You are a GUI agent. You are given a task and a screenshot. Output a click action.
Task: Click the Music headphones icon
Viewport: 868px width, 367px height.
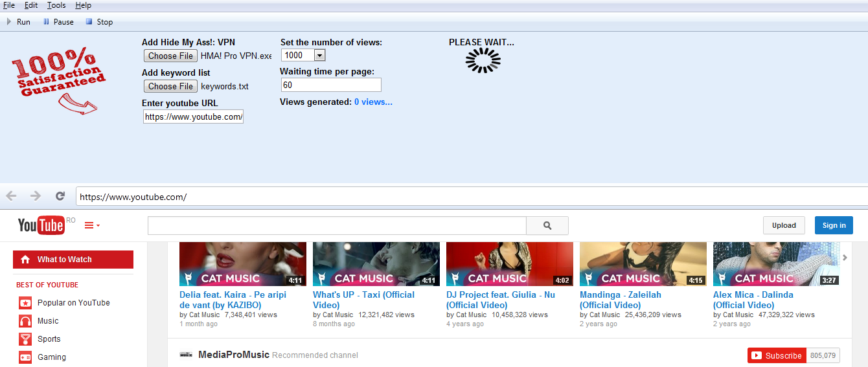pyautogui.click(x=25, y=321)
